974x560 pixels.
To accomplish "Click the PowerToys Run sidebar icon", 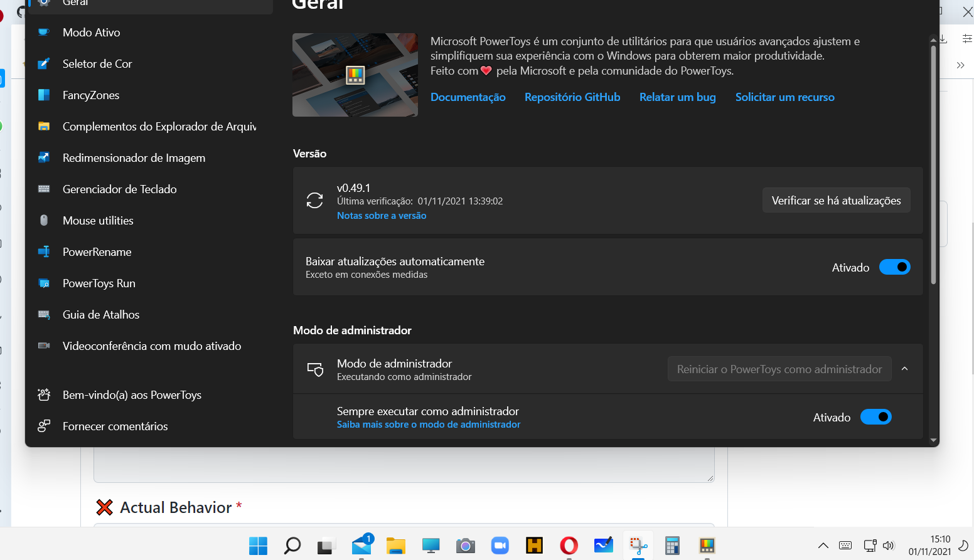I will [44, 283].
